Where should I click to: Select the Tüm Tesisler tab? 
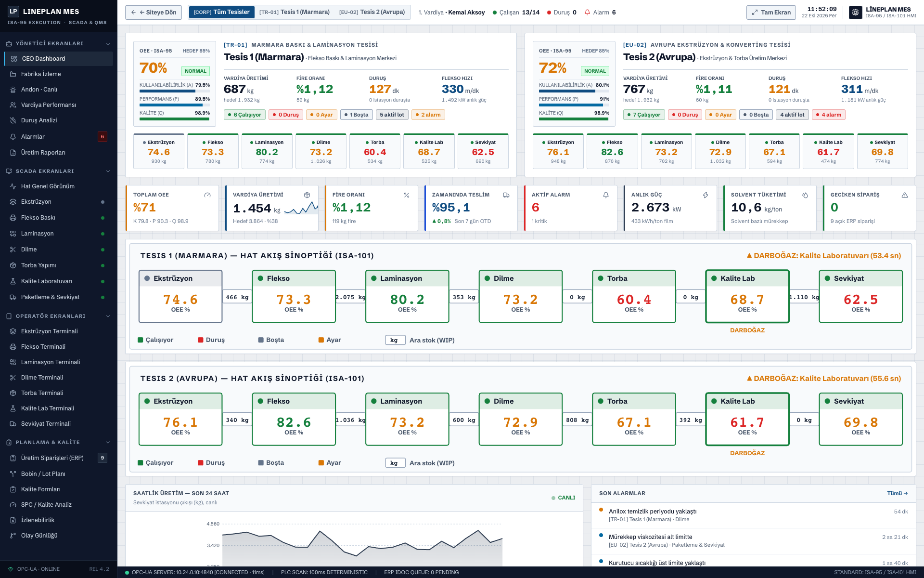pos(222,12)
